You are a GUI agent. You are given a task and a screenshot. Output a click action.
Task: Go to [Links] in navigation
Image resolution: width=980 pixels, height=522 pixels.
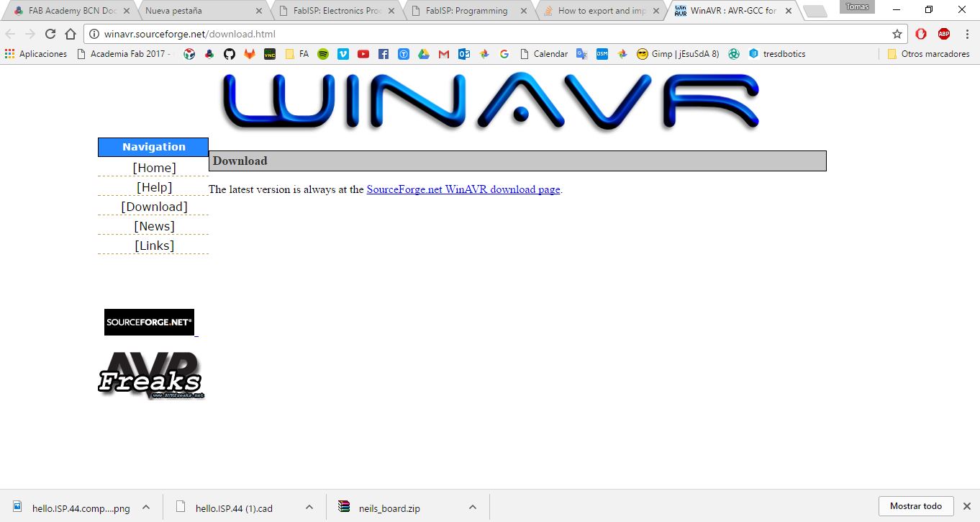[x=154, y=246]
